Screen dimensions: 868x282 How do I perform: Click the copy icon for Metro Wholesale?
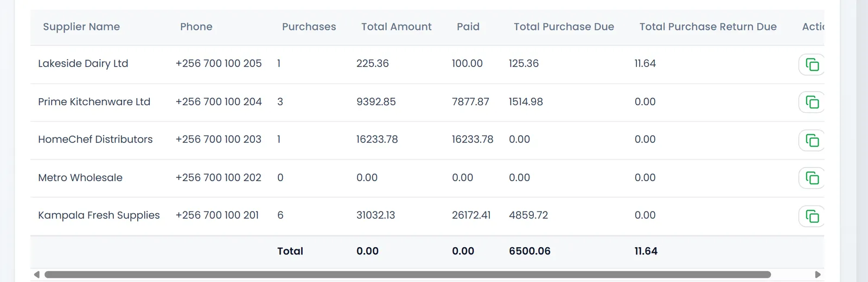812,178
